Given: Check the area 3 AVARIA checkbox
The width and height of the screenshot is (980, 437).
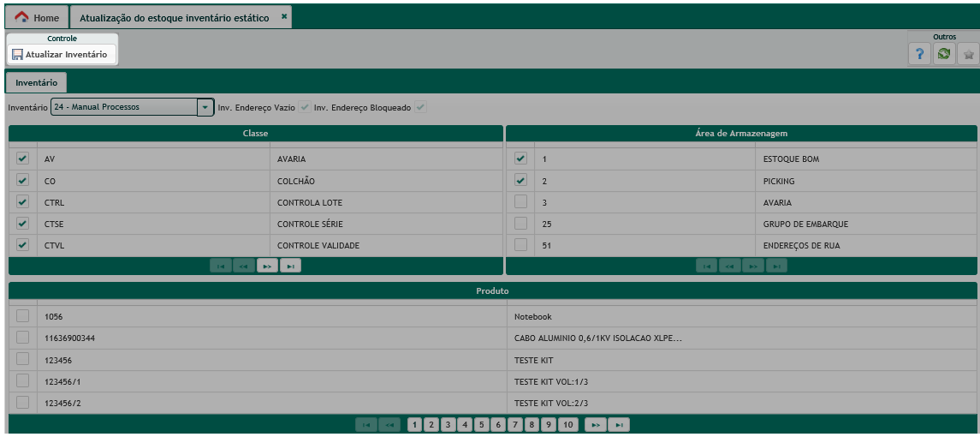Looking at the screenshot, I should (x=520, y=201).
